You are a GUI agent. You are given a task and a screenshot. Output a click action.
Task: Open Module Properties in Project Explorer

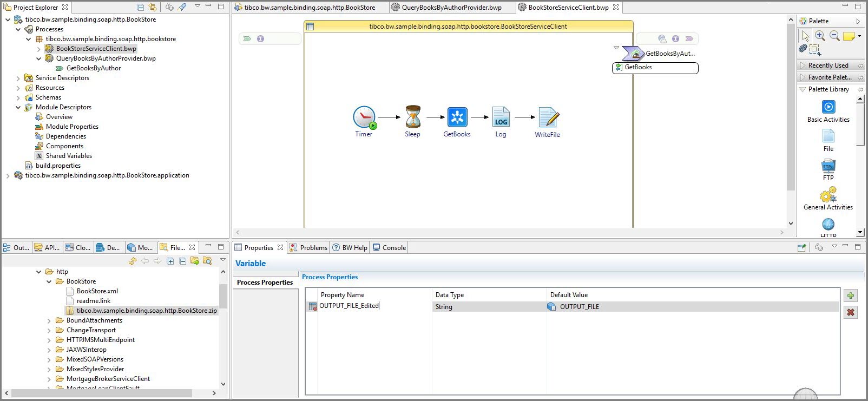click(72, 127)
